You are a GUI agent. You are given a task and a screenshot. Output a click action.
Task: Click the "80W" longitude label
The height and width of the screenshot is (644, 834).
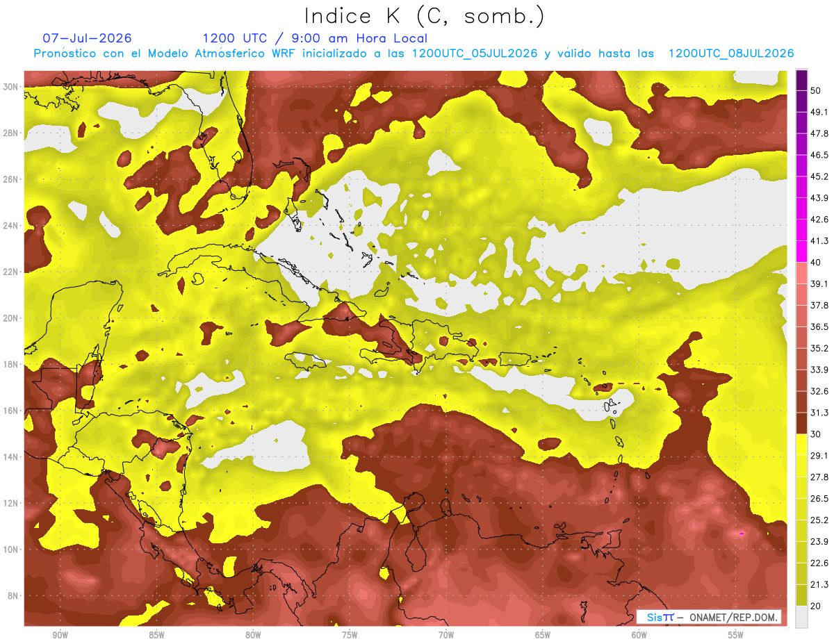[x=254, y=636]
